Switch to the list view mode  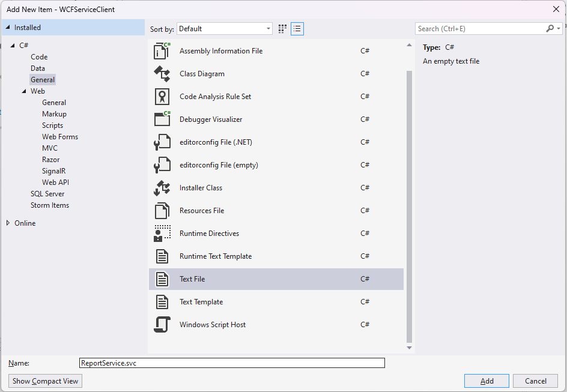[x=297, y=29]
